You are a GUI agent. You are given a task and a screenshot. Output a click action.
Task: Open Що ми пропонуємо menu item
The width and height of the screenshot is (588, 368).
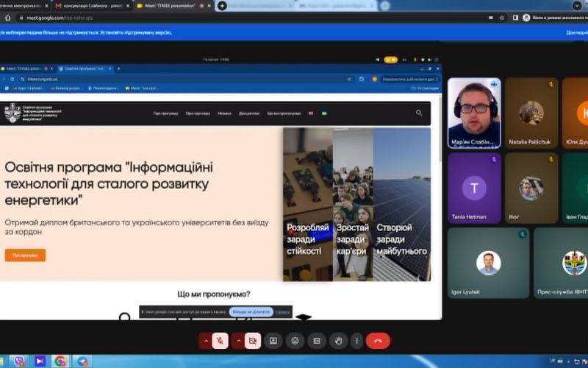tap(284, 113)
